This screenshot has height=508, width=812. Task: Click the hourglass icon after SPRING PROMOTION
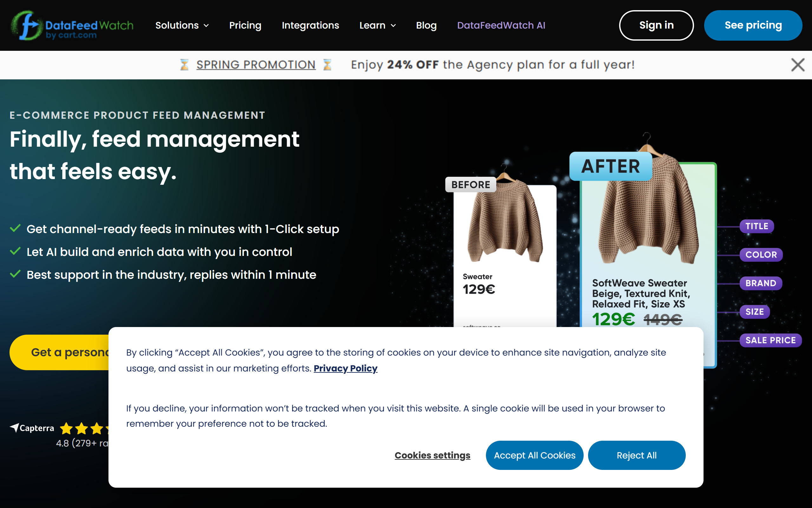pos(327,64)
